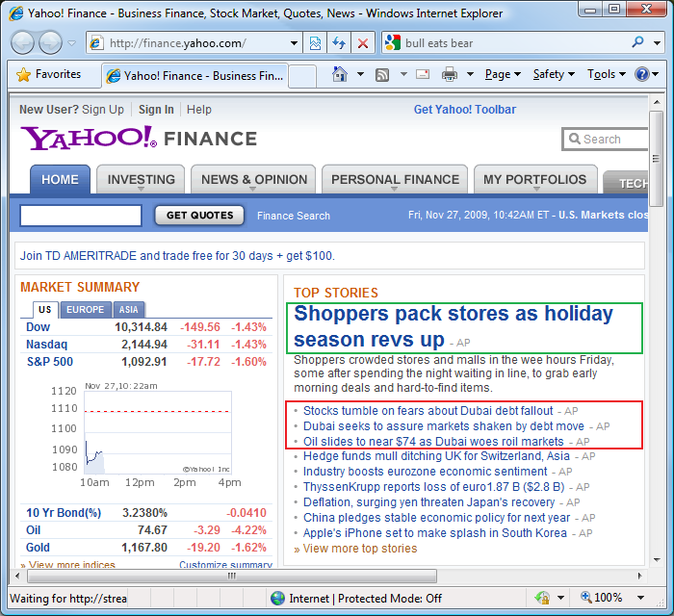
Task: Click the Print icon
Action: point(450,74)
